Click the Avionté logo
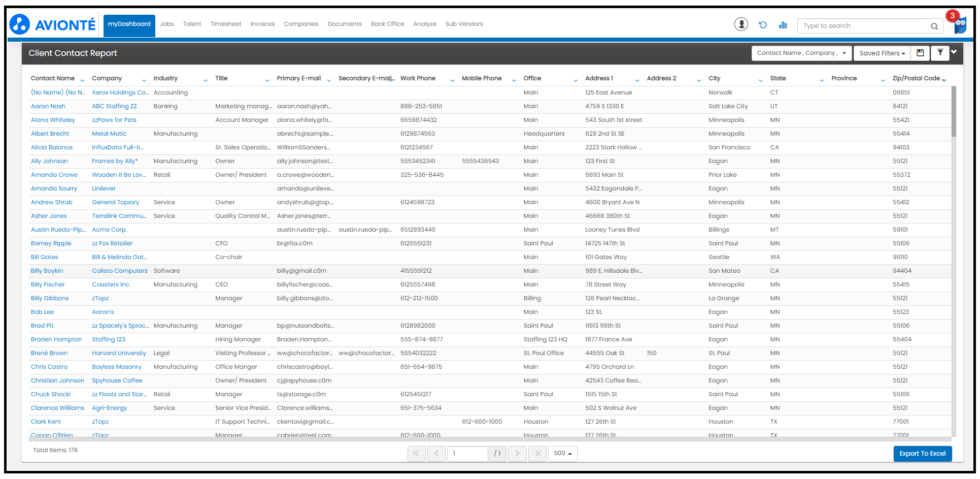The height and width of the screenshot is (479, 980). point(53,24)
